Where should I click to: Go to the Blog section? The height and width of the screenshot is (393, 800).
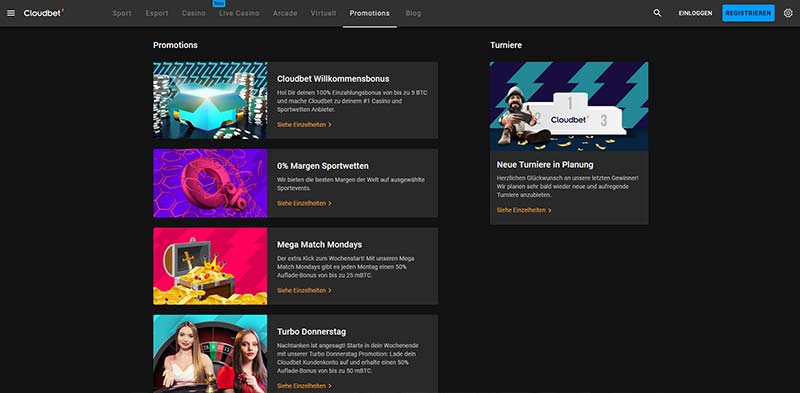[413, 13]
